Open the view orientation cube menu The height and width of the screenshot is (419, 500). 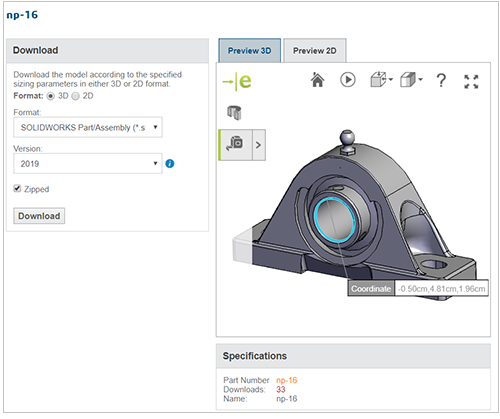[x=381, y=80]
